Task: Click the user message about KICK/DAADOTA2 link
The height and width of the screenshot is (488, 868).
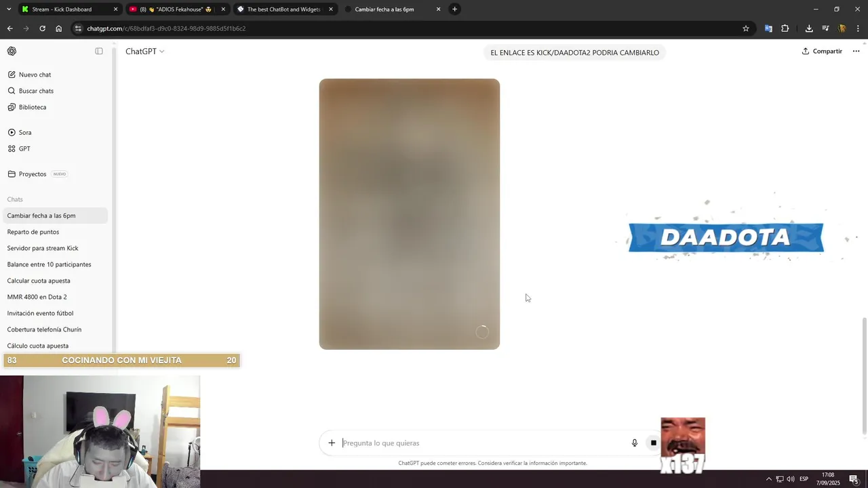Action: tap(574, 52)
